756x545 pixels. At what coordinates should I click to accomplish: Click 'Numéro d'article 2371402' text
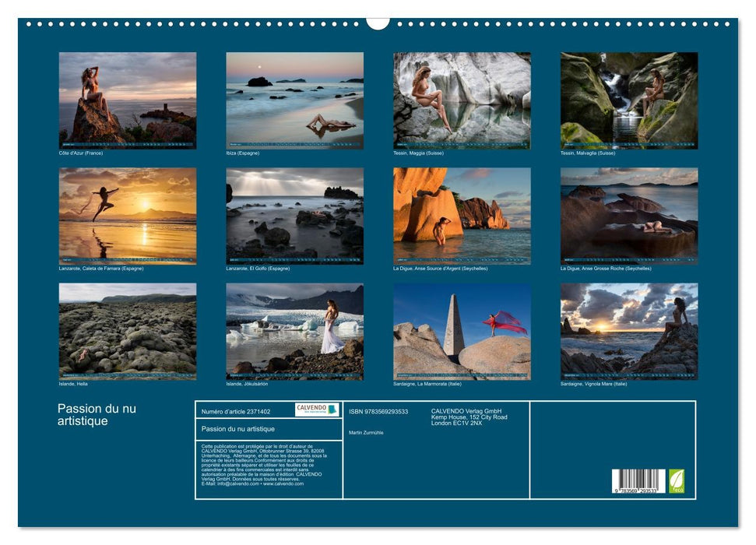(x=236, y=411)
